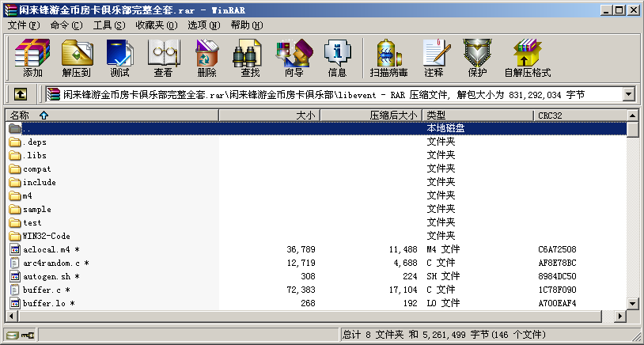
Task: Click 自解压格式 (SFX) toolbar icon
Action: [x=527, y=58]
